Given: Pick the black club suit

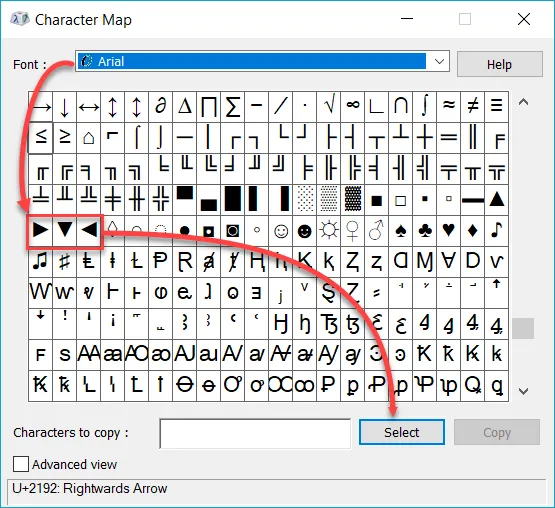Looking at the screenshot, I should click(424, 231).
